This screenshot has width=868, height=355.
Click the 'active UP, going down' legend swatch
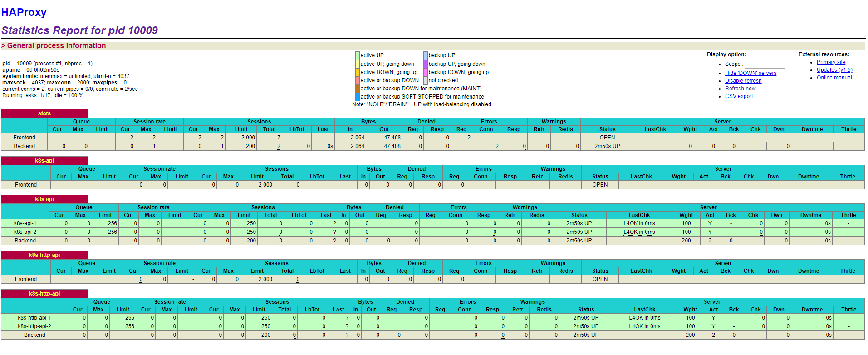(358, 64)
